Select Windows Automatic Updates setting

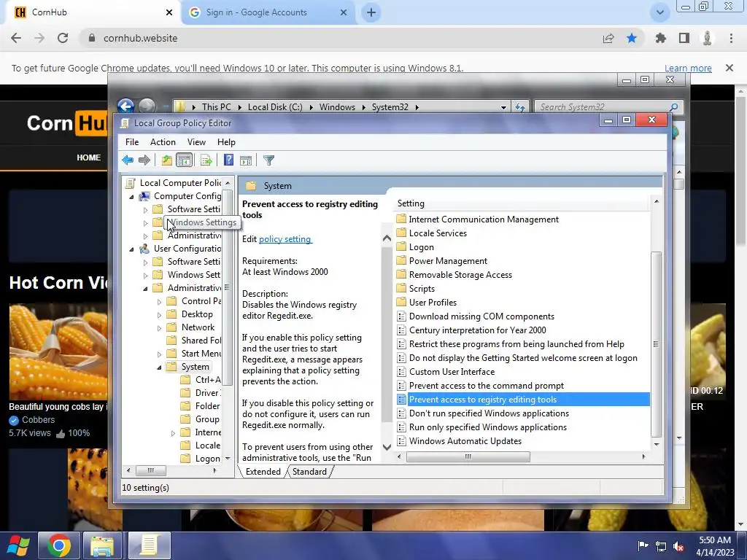pyautogui.click(x=465, y=441)
